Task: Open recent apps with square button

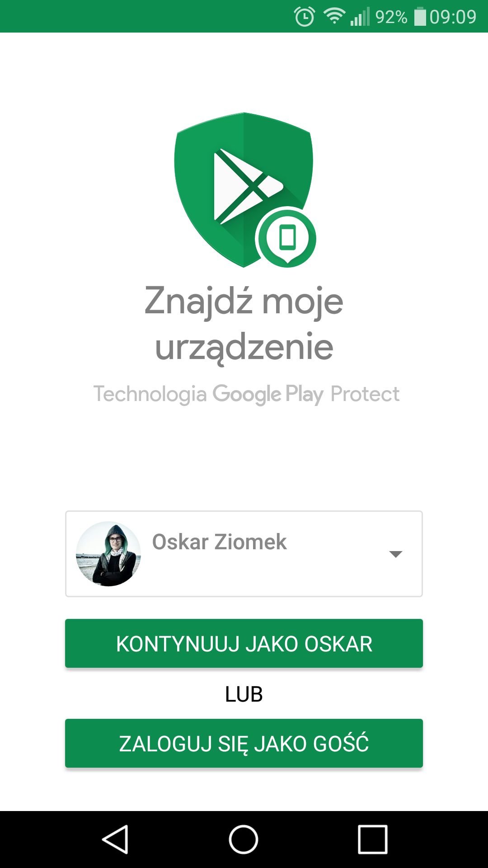Action: (x=373, y=840)
